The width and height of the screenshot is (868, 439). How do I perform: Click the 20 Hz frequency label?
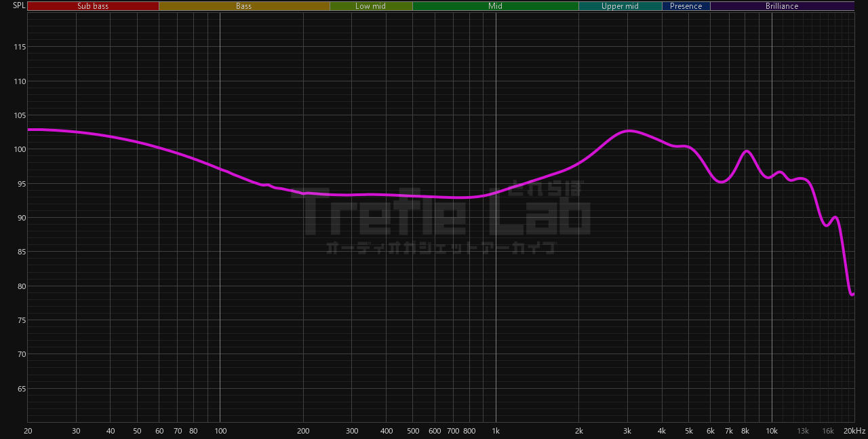click(x=28, y=431)
